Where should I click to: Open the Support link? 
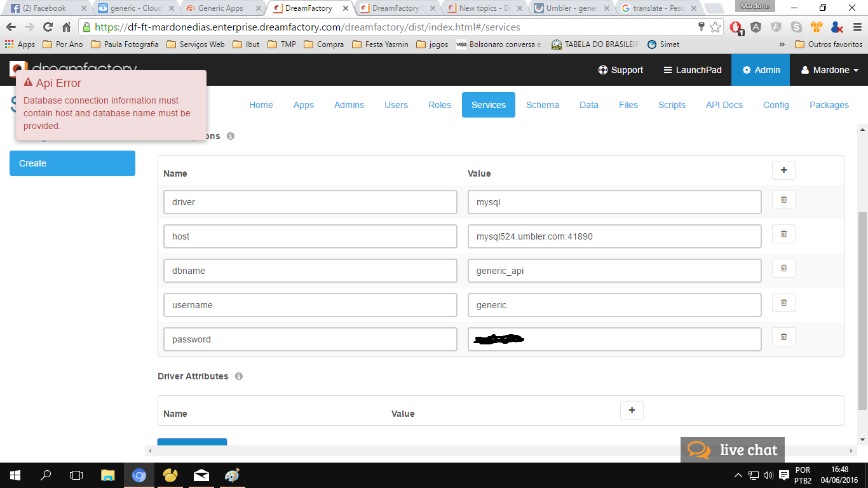point(621,70)
